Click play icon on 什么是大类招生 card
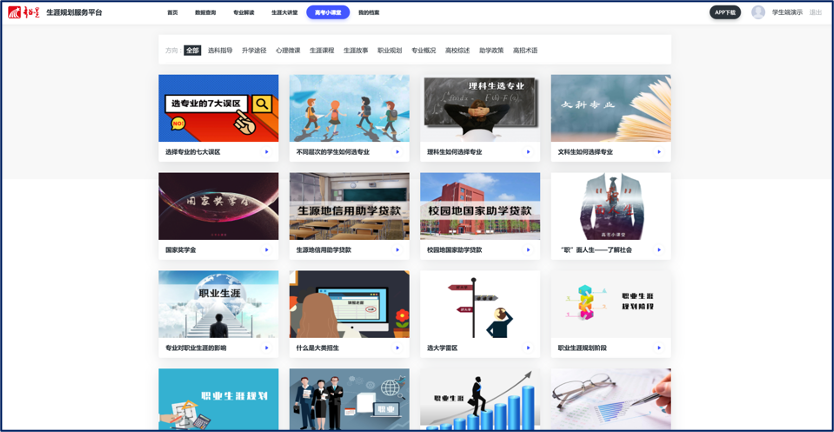 pyautogui.click(x=397, y=348)
